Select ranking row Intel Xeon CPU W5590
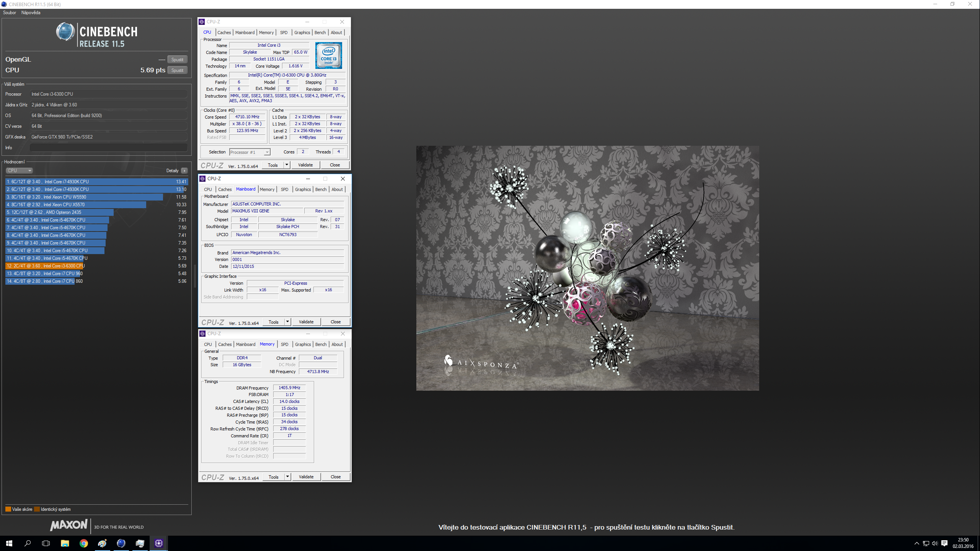980x551 pixels. [x=96, y=197]
